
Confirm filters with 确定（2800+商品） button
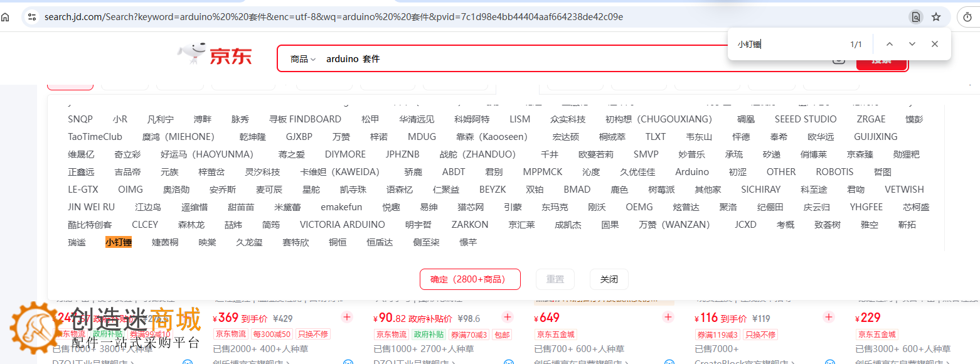[x=469, y=279]
